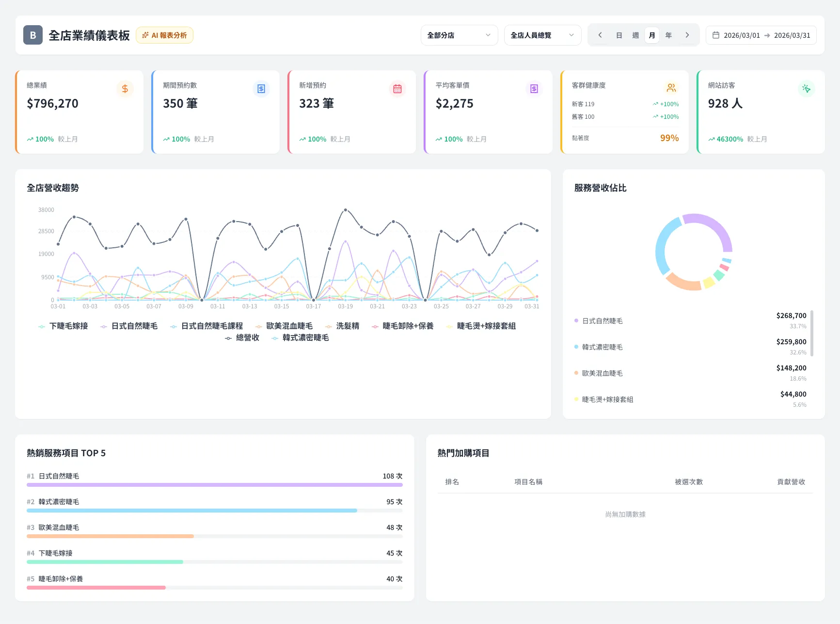This screenshot has width=840, height=624.
Task: Expand the 全店人員總覽 staff dropdown
Action: 542,35
